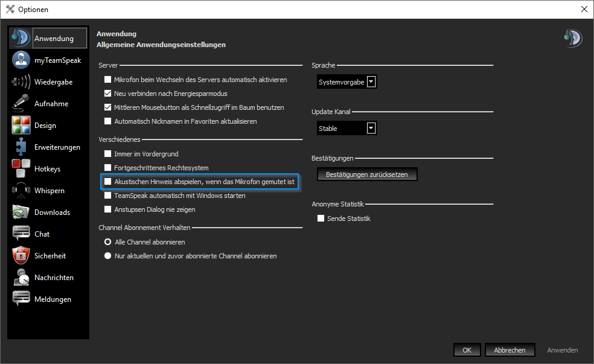Enable Fortgeschrittenes Rechtesystem checkbox
The height and width of the screenshot is (364, 594).
[108, 167]
